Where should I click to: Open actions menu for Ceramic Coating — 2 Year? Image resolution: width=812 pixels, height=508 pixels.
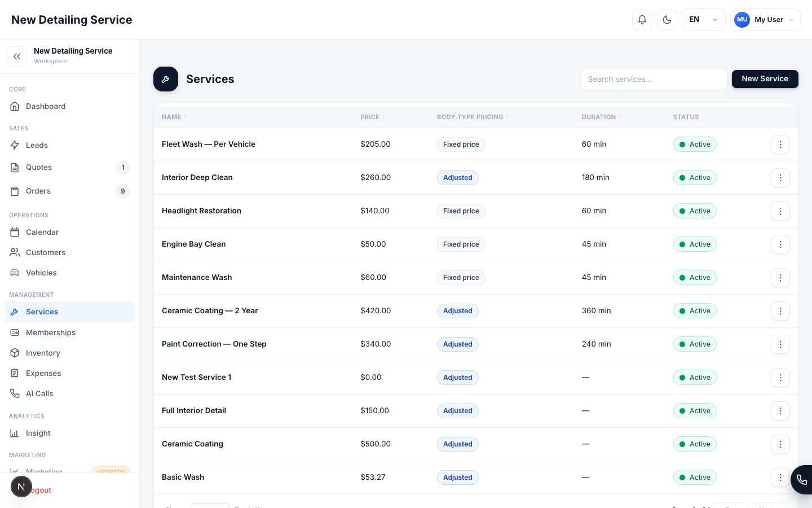[x=780, y=311]
